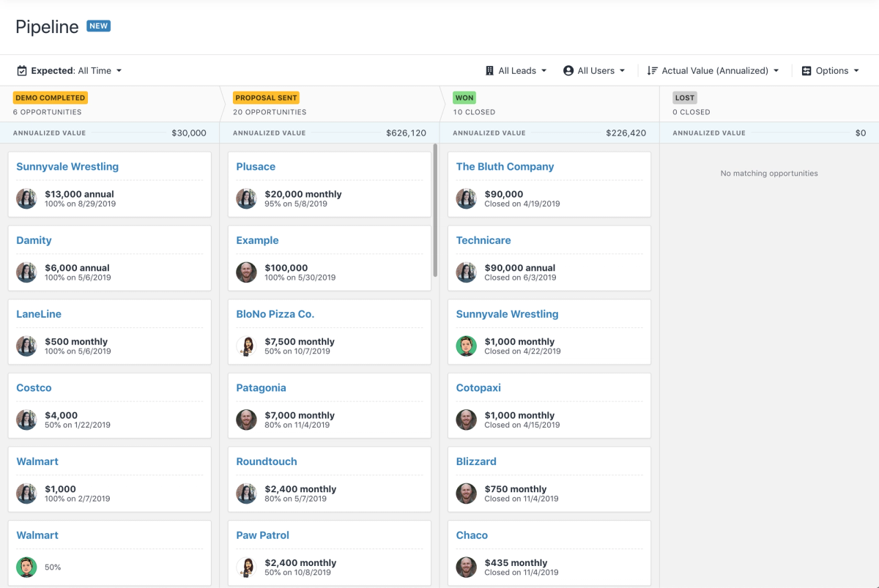The image size is (879, 588).
Task: Click the $226,420 Won annualized value
Action: tap(626, 133)
